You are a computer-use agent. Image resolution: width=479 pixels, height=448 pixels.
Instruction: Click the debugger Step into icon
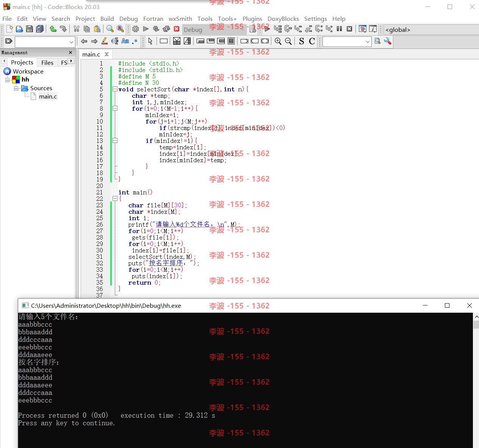point(298,29)
